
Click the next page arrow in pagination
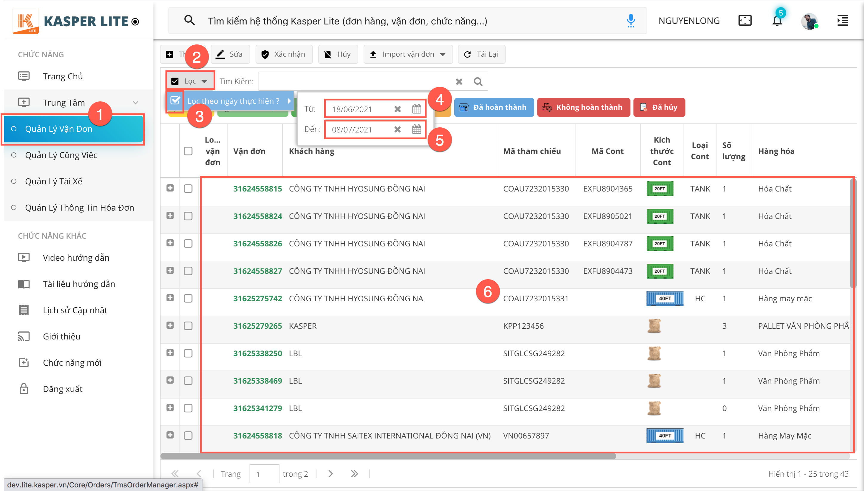330,473
